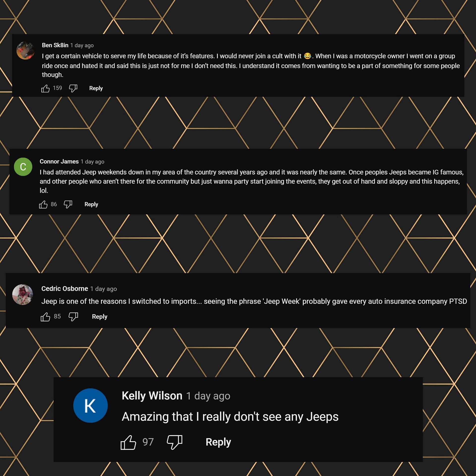This screenshot has height=476, width=476.
Task: Like Connor James's comment
Action: pyautogui.click(x=43, y=204)
